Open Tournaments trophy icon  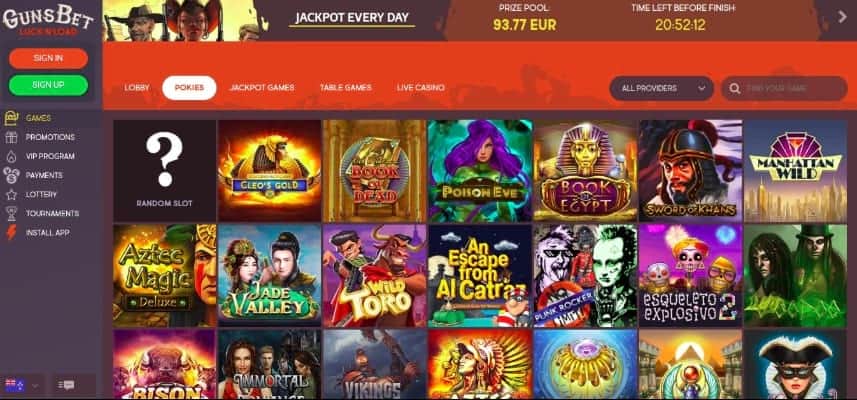tap(11, 214)
